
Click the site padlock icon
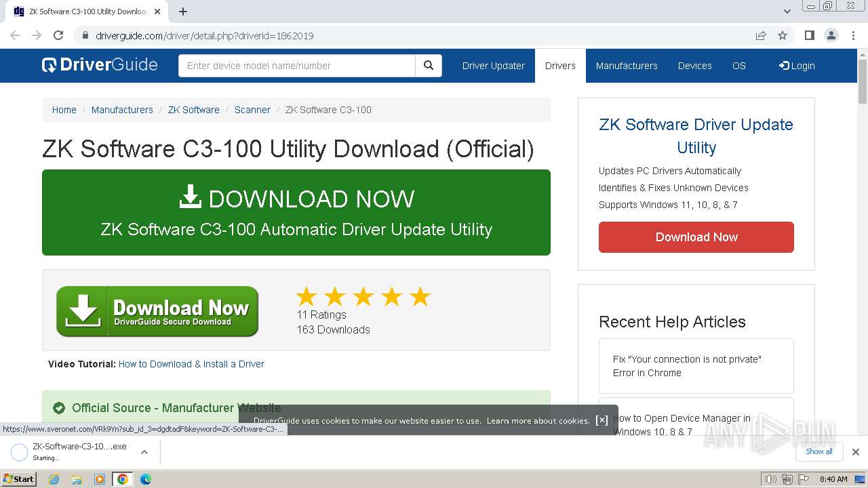(x=85, y=36)
